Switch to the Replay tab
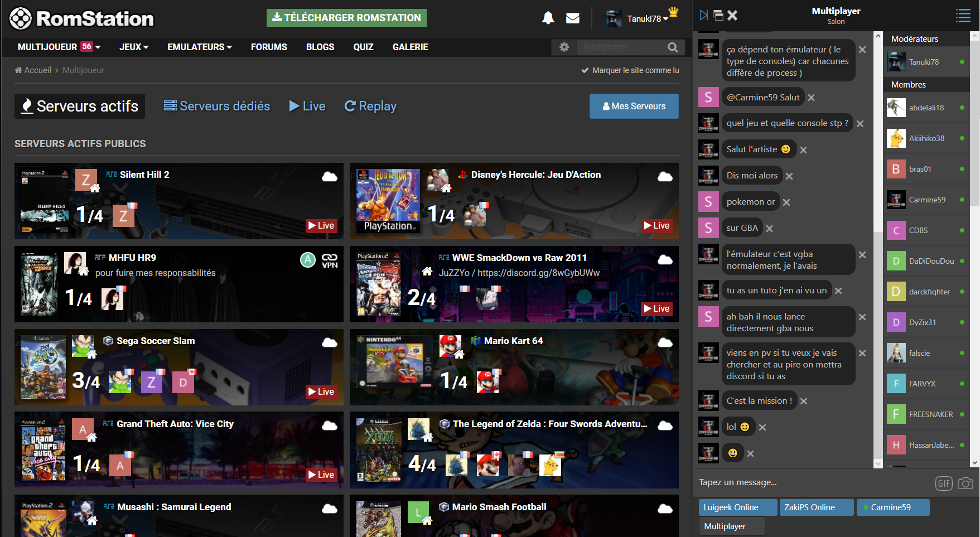Image resolution: width=980 pixels, height=537 pixels. [x=370, y=106]
